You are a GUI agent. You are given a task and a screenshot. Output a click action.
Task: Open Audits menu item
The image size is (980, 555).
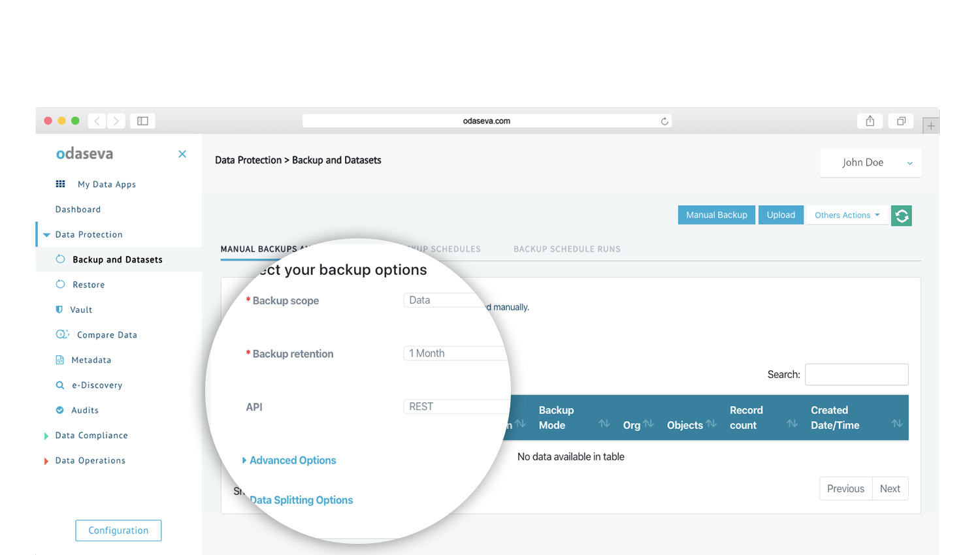85,410
